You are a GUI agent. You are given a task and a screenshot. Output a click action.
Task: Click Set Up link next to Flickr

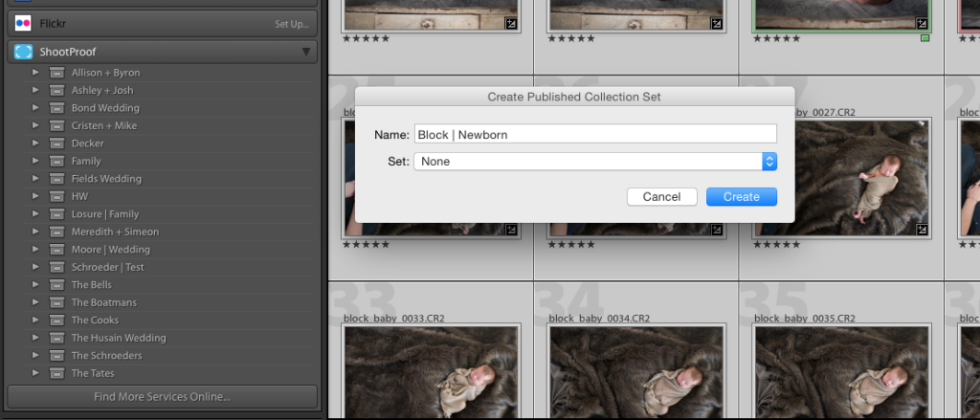292,24
